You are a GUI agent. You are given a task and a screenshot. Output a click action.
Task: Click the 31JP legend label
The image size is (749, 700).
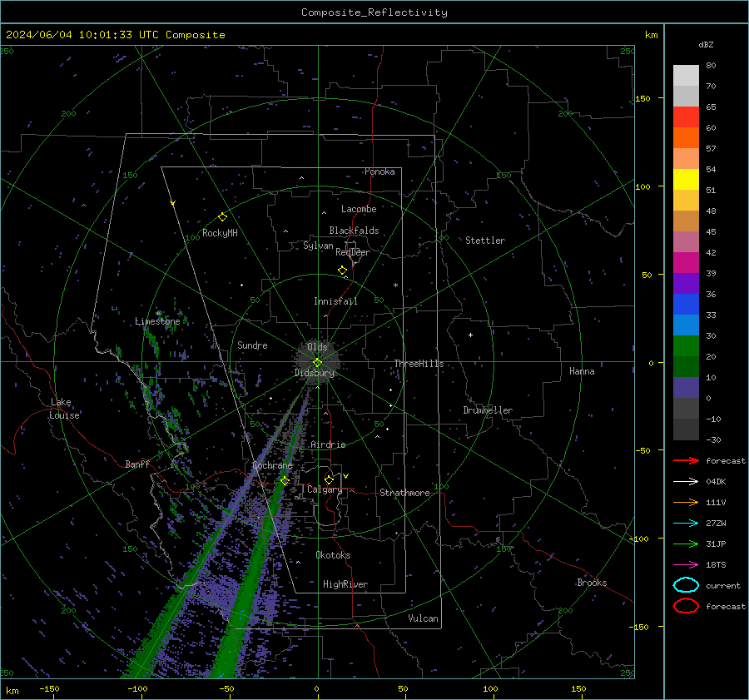click(716, 544)
